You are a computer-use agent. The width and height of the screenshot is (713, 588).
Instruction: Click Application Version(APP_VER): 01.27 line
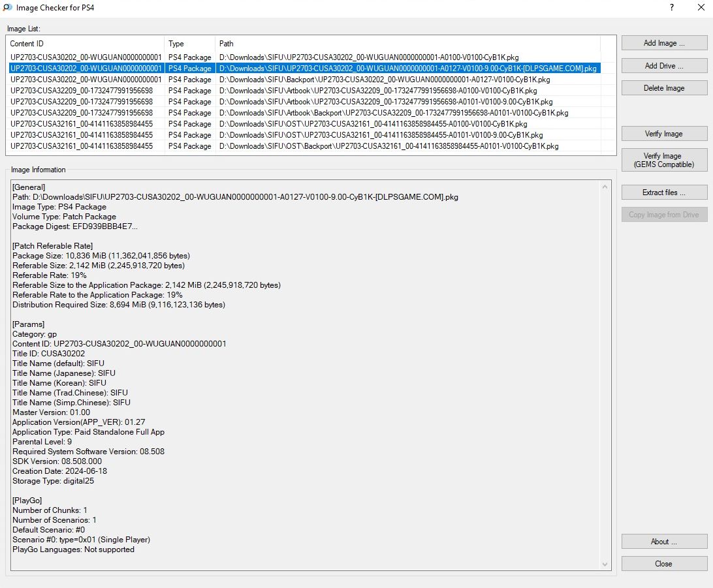pos(78,422)
